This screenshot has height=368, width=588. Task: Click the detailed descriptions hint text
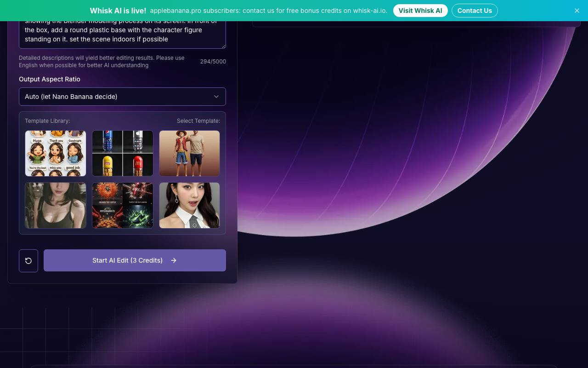[102, 62]
